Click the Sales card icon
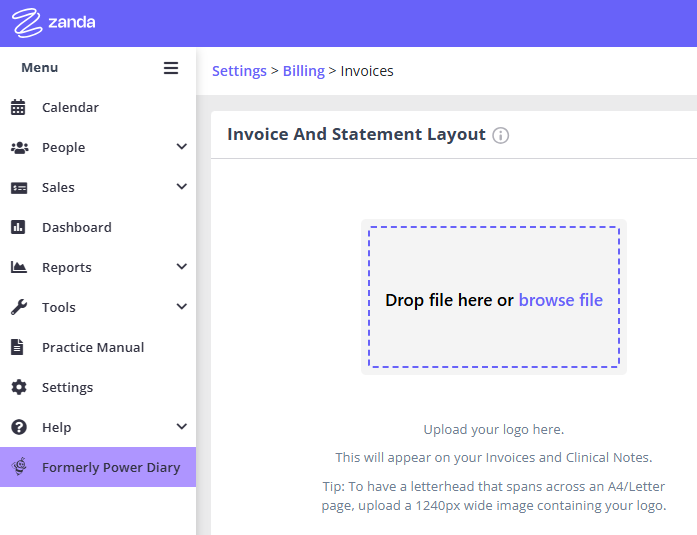Image resolution: width=697 pixels, height=535 pixels. pyautogui.click(x=19, y=188)
